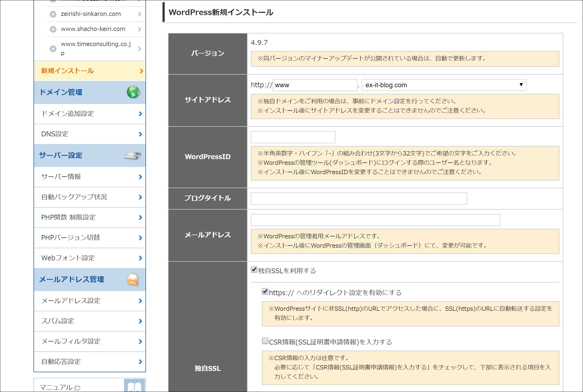Click arrow chevron on 新規インストール row

tap(141, 71)
